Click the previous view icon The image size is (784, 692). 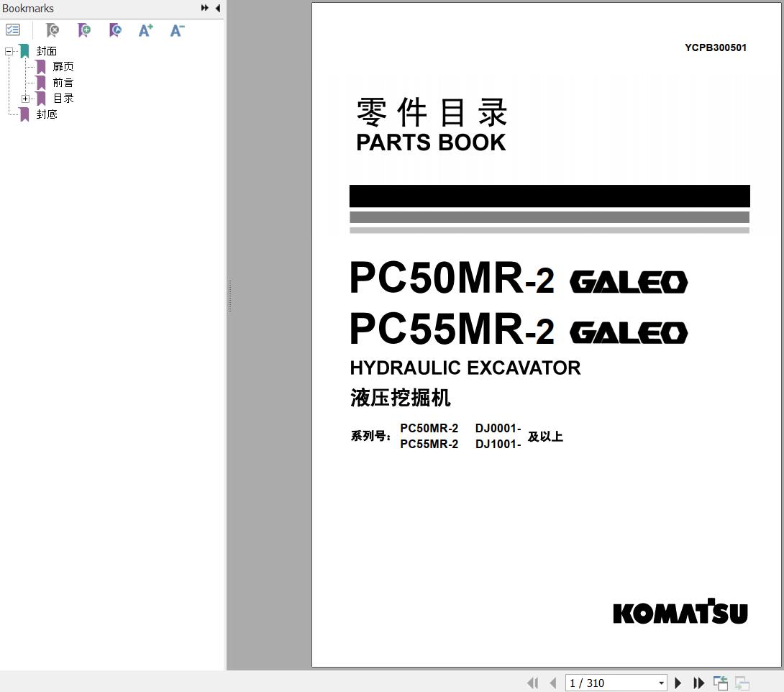coord(721,683)
